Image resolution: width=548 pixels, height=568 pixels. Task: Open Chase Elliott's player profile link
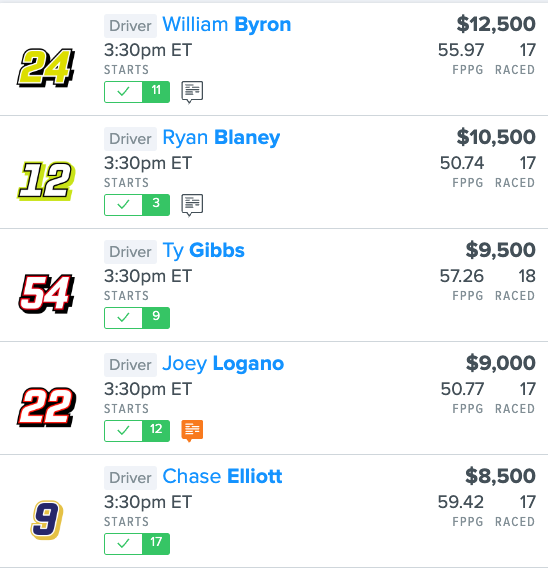point(222,477)
